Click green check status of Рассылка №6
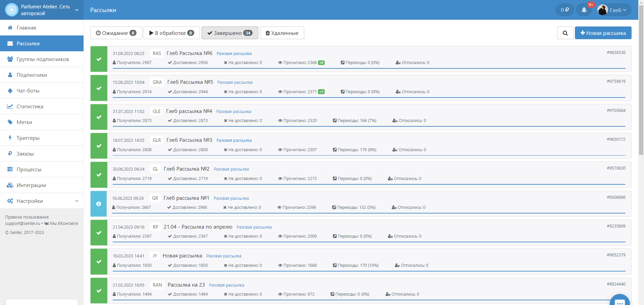The width and height of the screenshot is (644, 305). pyautogui.click(x=99, y=59)
